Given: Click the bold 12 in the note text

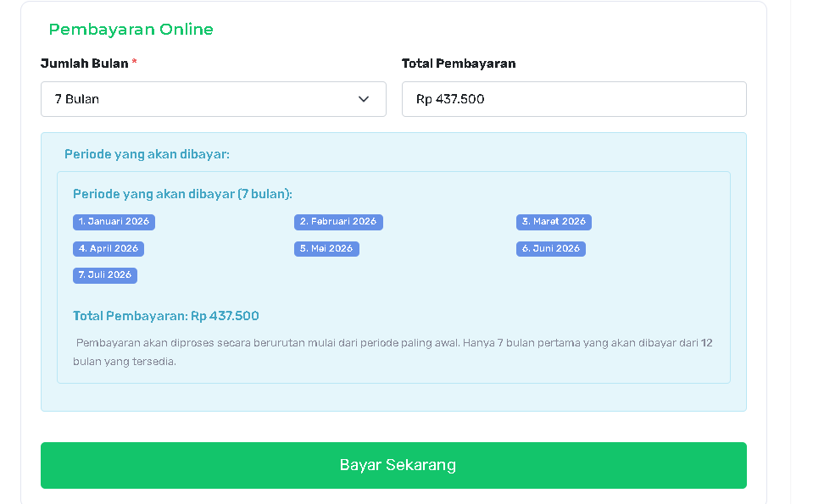Looking at the screenshot, I should coord(707,343).
